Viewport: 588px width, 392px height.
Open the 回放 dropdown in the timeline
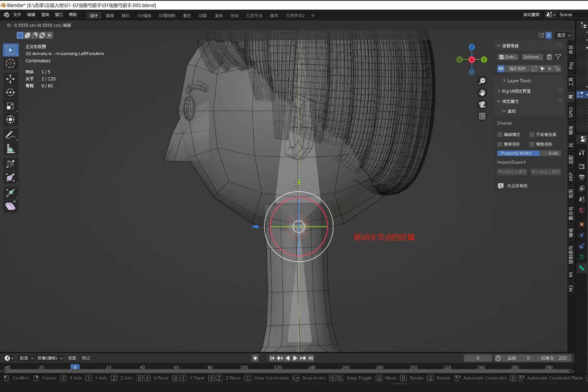[x=26, y=358]
